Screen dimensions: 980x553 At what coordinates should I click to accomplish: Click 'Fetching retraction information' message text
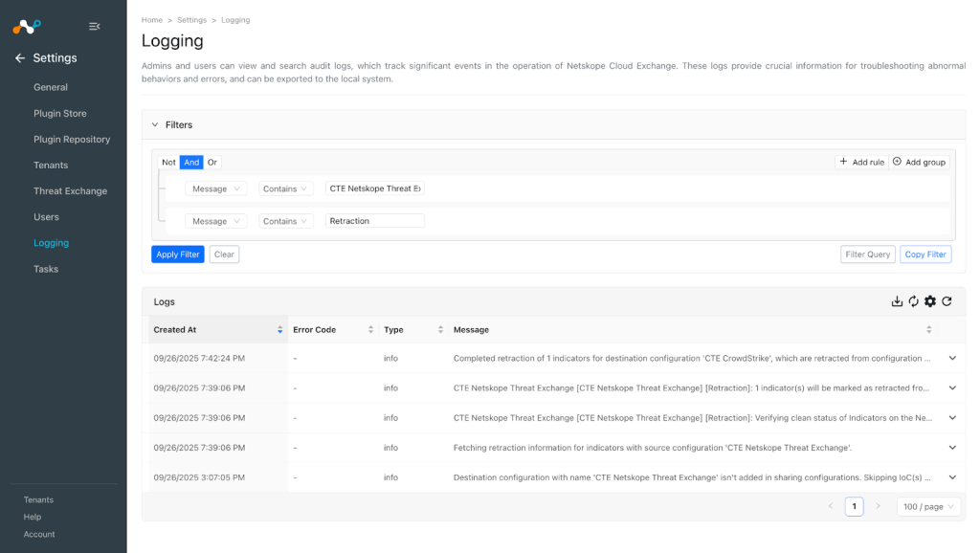pos(653,448)
